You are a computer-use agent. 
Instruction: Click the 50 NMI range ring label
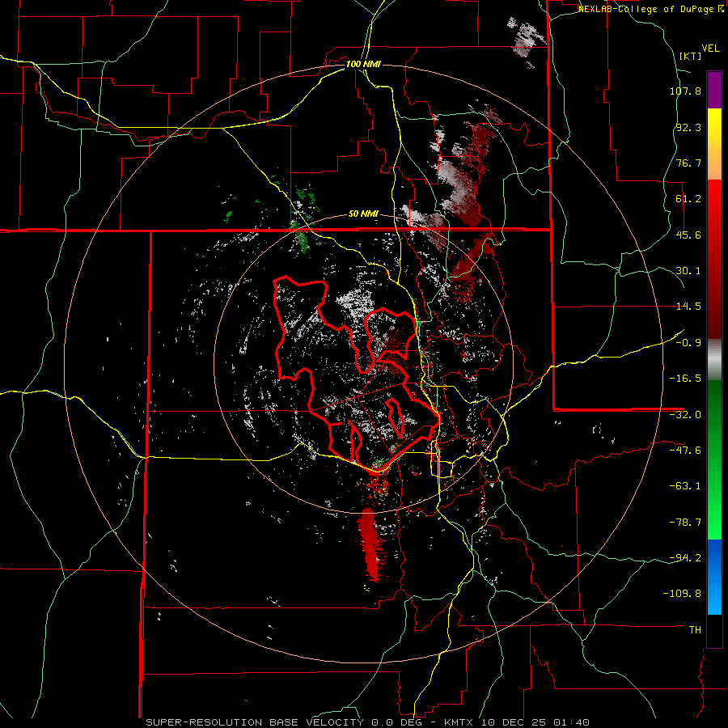tap(363, 214)
